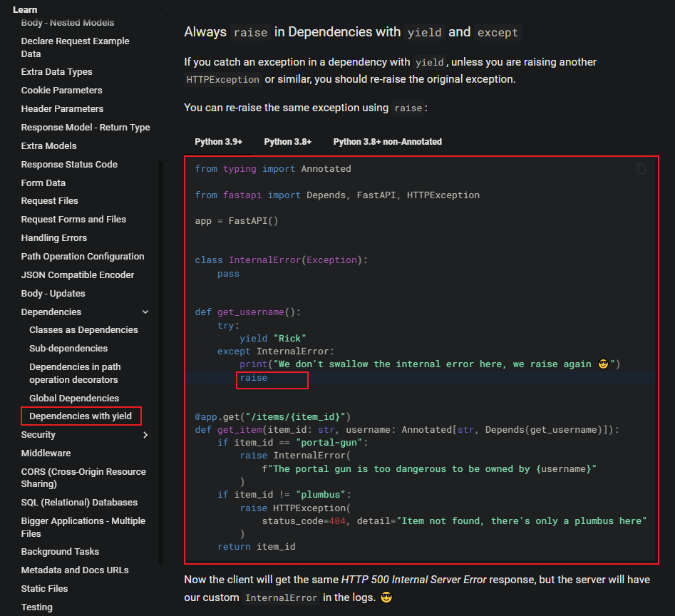
Task: Open Dependencies with yield page
Action: pos(81,416)
